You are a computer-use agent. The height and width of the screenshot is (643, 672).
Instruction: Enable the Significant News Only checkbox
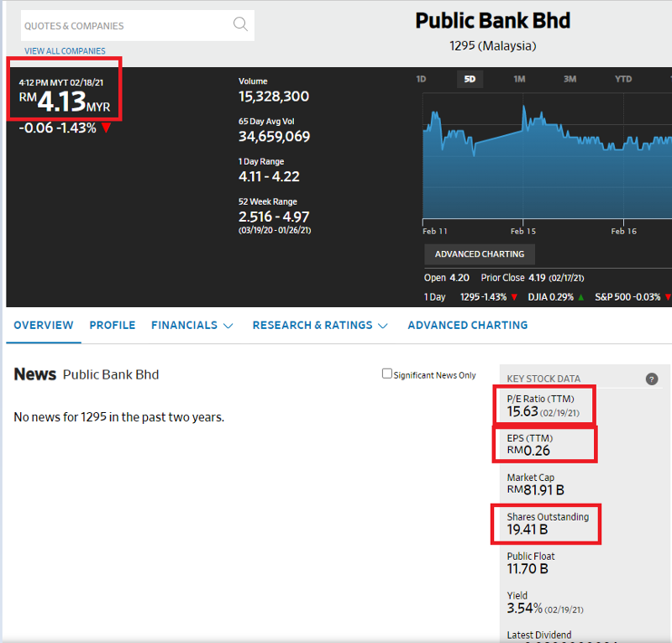point(387,374)
